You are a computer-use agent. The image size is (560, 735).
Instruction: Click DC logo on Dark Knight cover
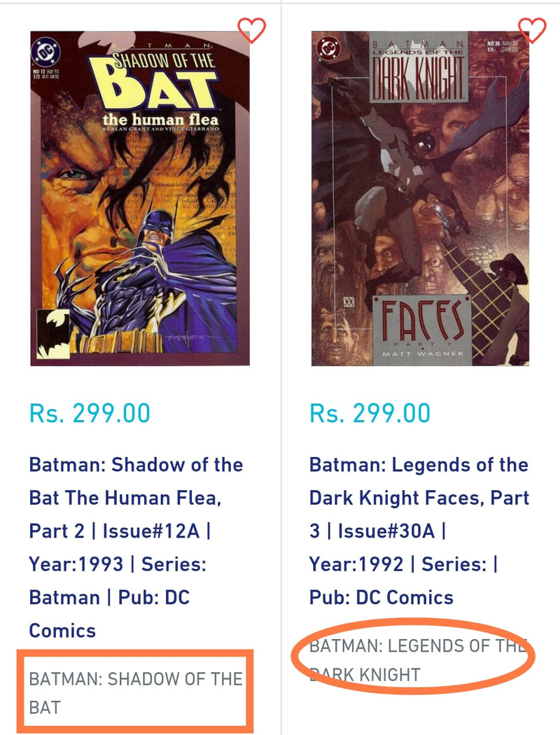[328, 48]
